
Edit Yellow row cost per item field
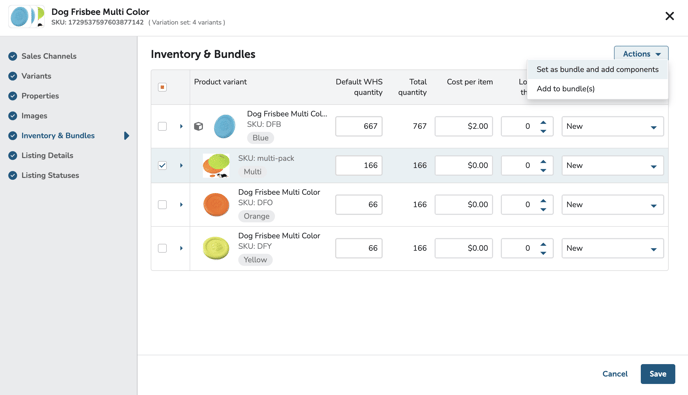click(464, 248)
